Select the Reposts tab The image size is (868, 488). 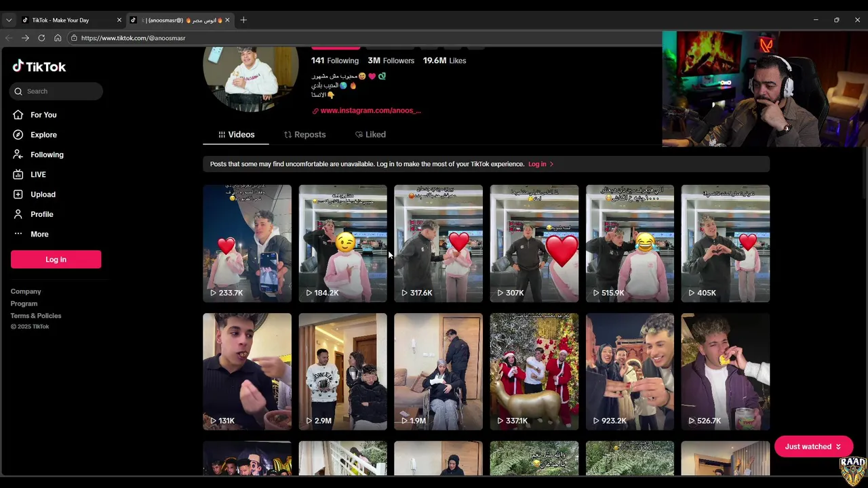tap(304, 134)
